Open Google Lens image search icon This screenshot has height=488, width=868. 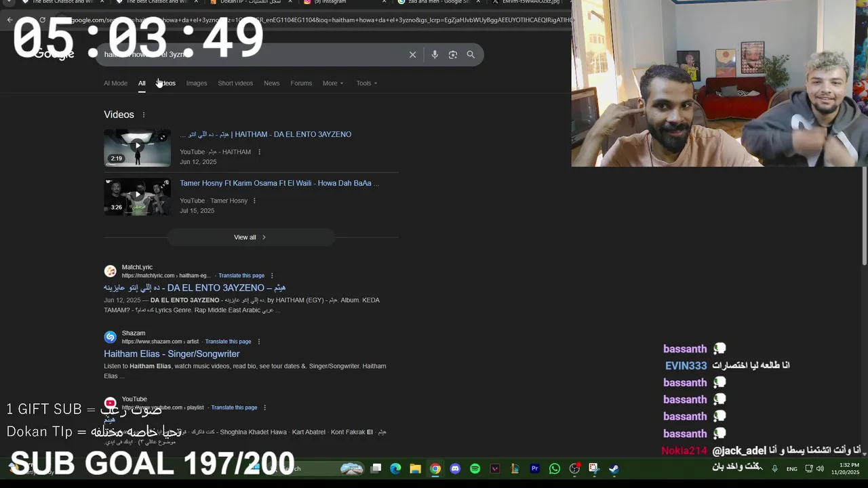(453, 55)
